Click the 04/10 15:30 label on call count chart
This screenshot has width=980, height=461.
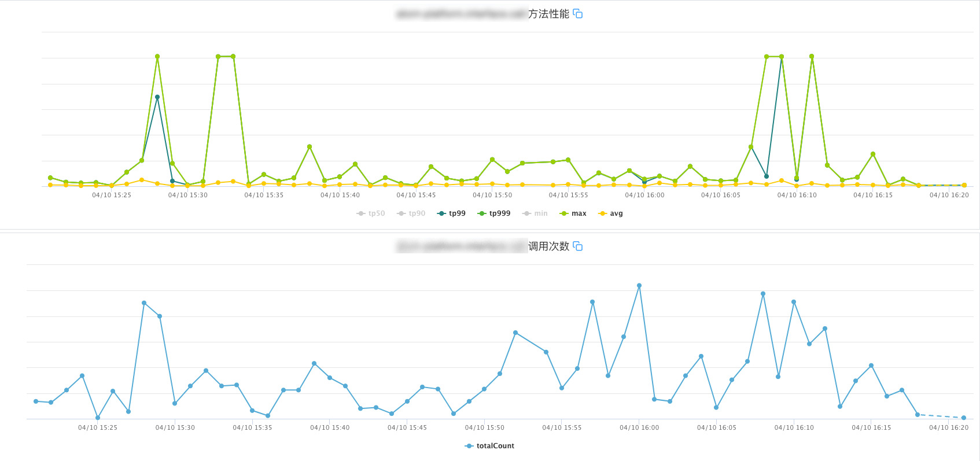(x=175, y=427)
